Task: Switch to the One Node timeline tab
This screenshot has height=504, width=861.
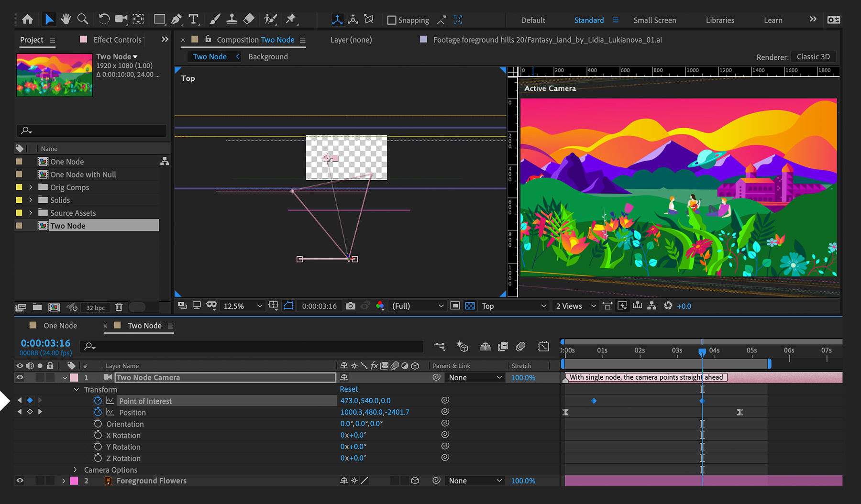Action: pos(60,326)
